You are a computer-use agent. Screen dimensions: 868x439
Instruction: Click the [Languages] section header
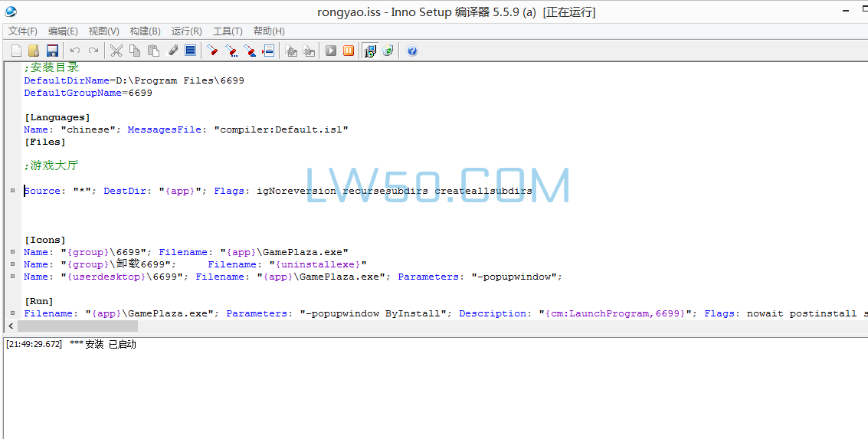57,117
